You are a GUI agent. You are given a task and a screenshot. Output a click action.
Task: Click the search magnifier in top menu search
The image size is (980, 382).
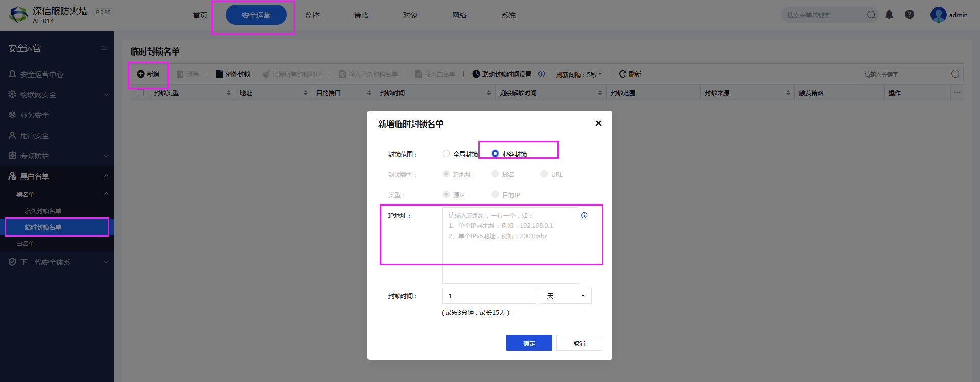(x=871, y=15)
